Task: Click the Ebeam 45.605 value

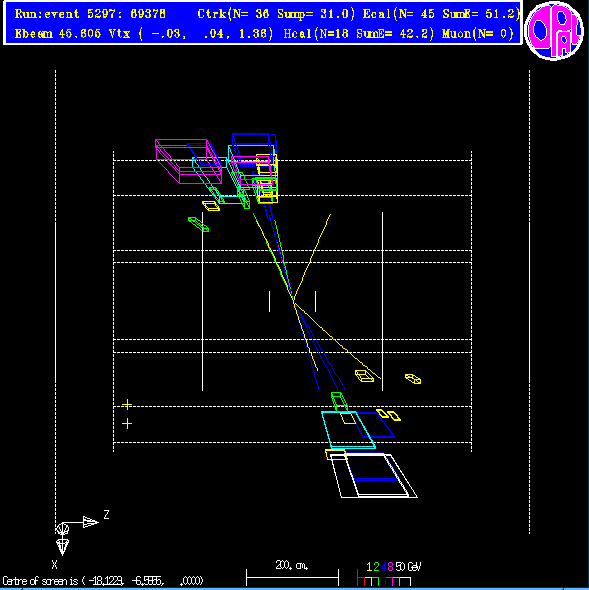Action: click(58, 34)
